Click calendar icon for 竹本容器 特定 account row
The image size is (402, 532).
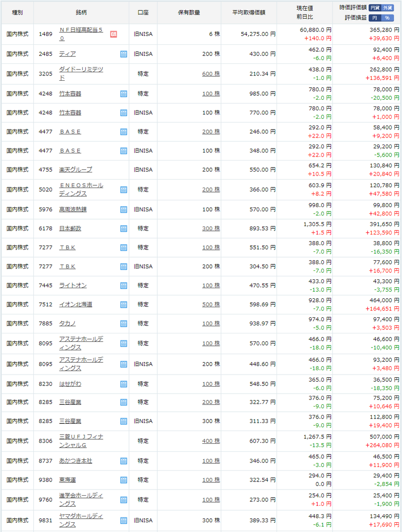click(124, 94)
